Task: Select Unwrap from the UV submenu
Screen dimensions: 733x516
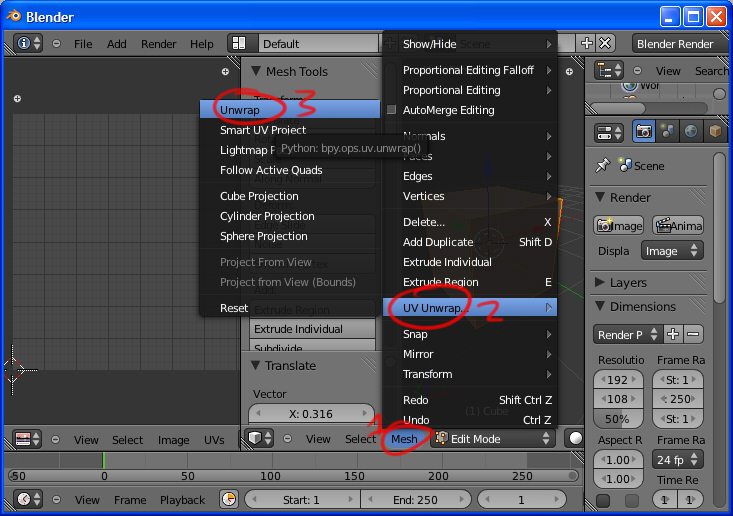Action: (x=240, y=108)
